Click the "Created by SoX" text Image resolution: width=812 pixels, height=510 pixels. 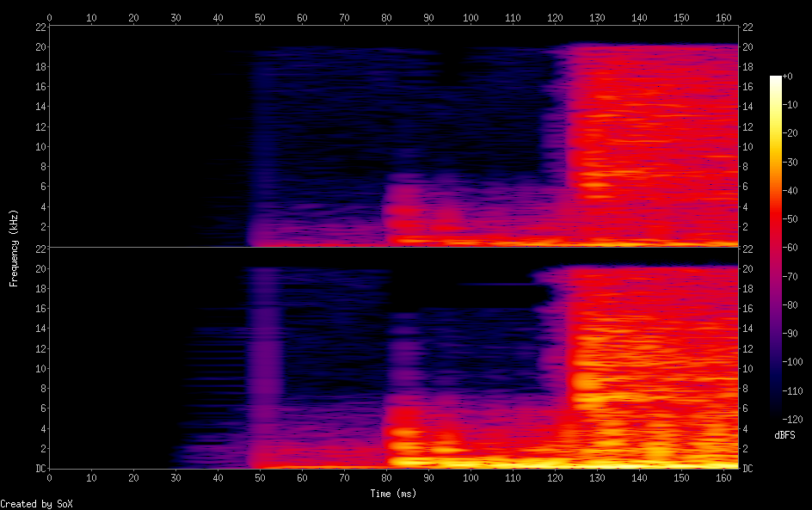click(35, 504)
